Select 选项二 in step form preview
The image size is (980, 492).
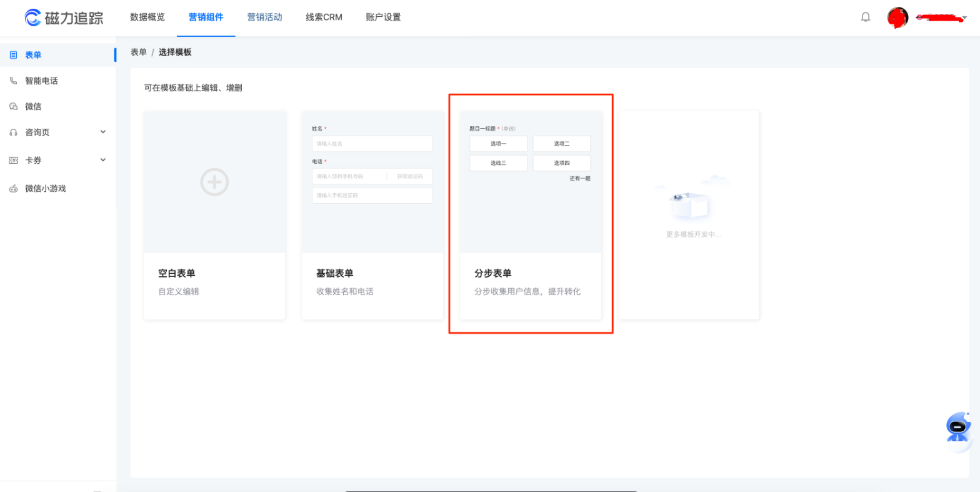(x=562, y=144)
